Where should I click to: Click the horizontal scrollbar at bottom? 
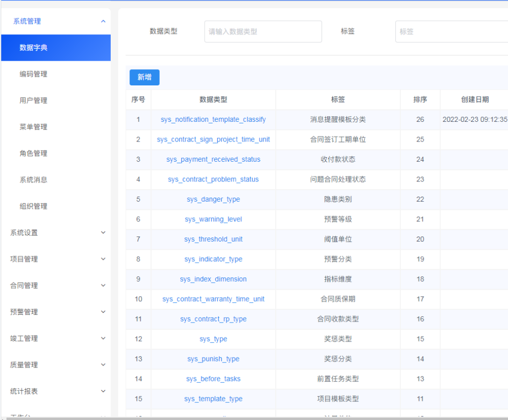pyautogui.click(x=257, y=418)
